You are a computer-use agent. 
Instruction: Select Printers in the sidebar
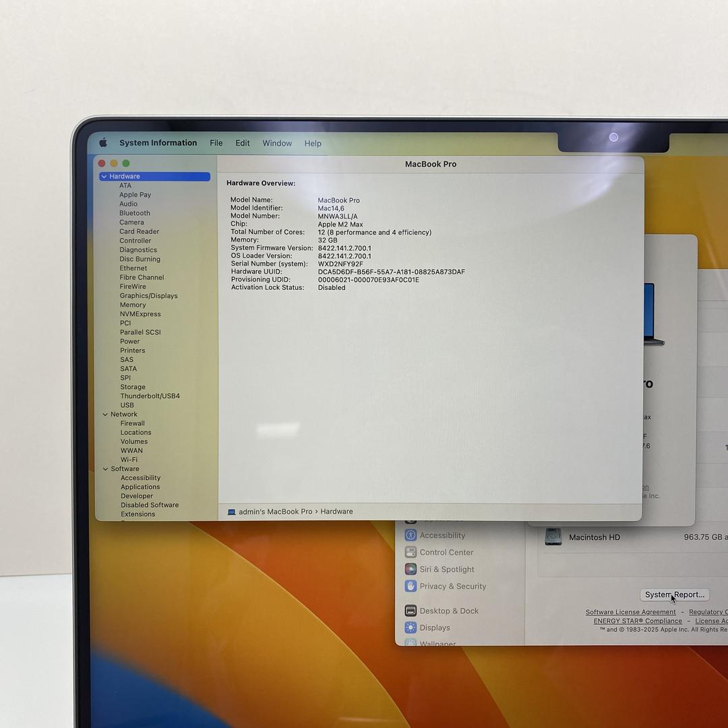pyautogui.click(x=132, y=351)
